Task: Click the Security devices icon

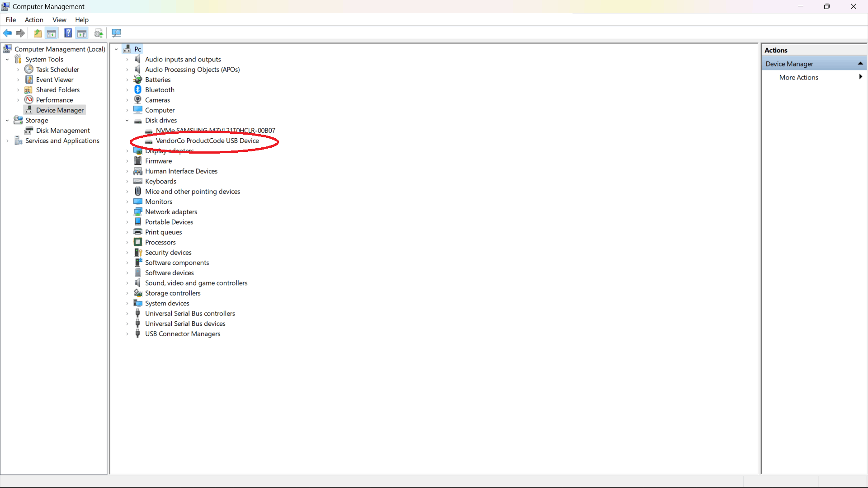Action: pos(138,252)
